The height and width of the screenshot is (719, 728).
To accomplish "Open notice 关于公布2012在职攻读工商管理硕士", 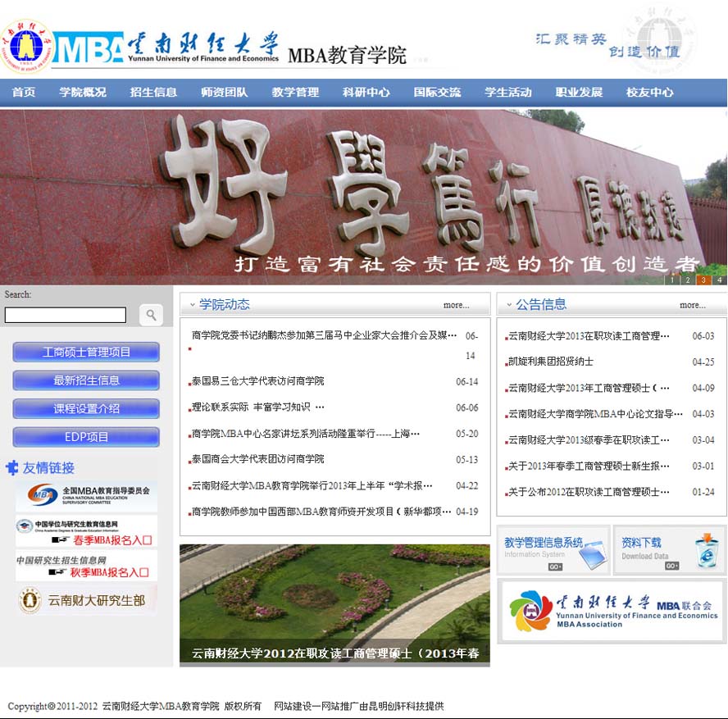I will [x=589, y=492].
